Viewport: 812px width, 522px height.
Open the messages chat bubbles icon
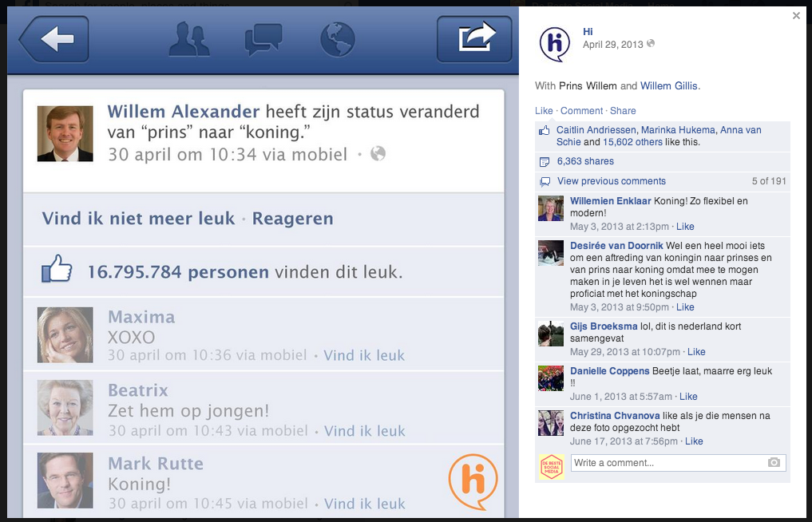[263, 39]
